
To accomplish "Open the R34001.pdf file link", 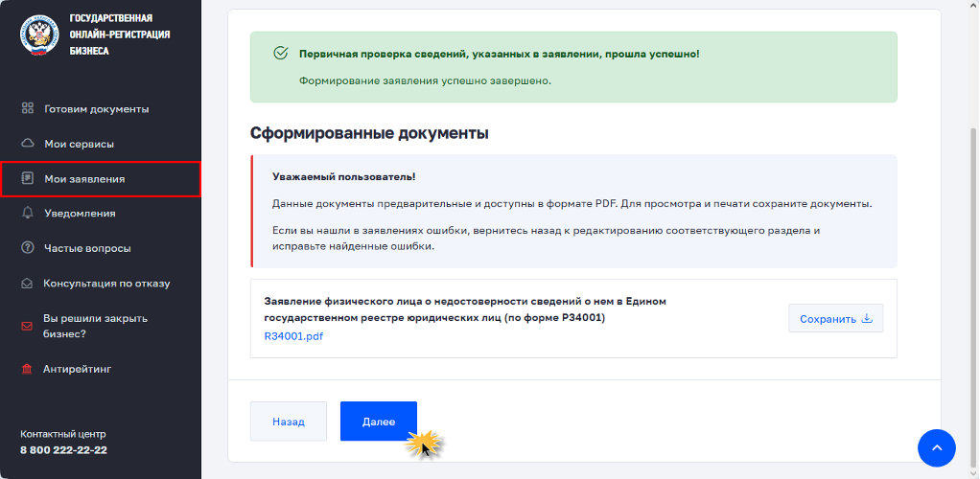I will point(293,336).
